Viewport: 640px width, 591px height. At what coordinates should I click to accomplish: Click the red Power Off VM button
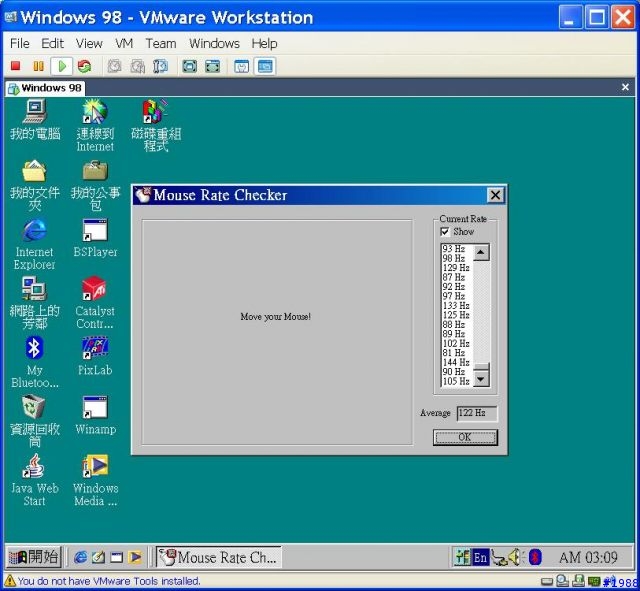pos(16,66)
